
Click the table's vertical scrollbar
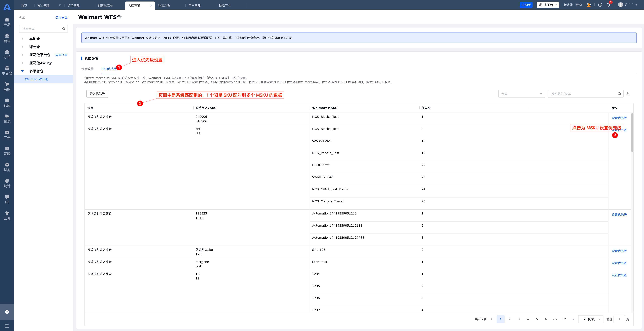[632, 133]
